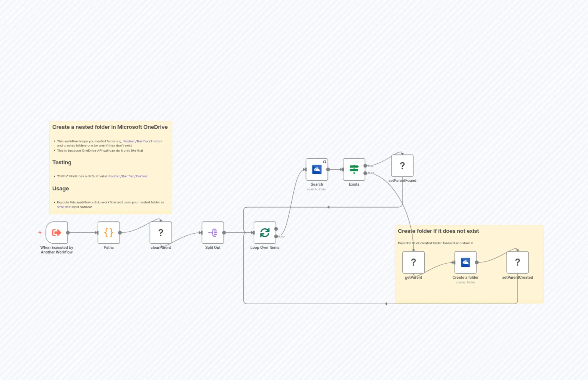
Task: Open the clearParent node
Action: (x=161, y=232)
